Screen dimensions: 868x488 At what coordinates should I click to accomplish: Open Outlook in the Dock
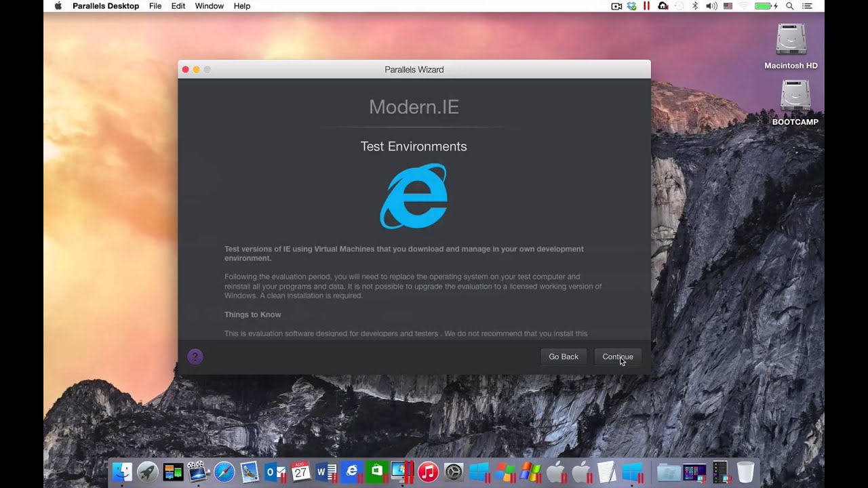tap(275, 472)
